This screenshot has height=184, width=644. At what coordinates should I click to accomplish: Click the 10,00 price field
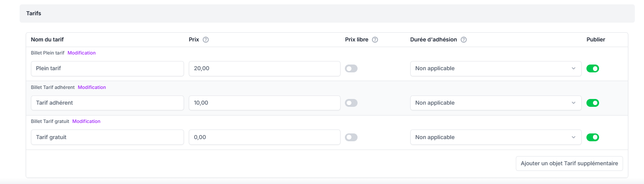(x=264, y=103)
